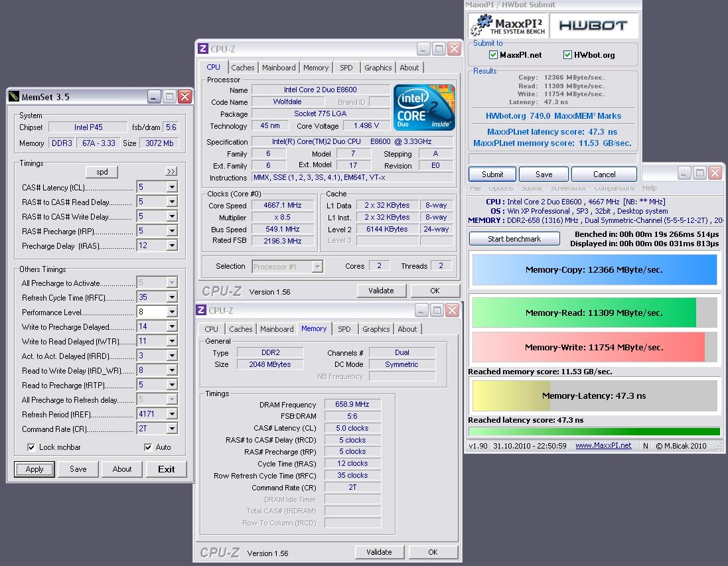
Task: Select CPU tab in bottom CPU-Z window
Action: (x=211, y=329)
